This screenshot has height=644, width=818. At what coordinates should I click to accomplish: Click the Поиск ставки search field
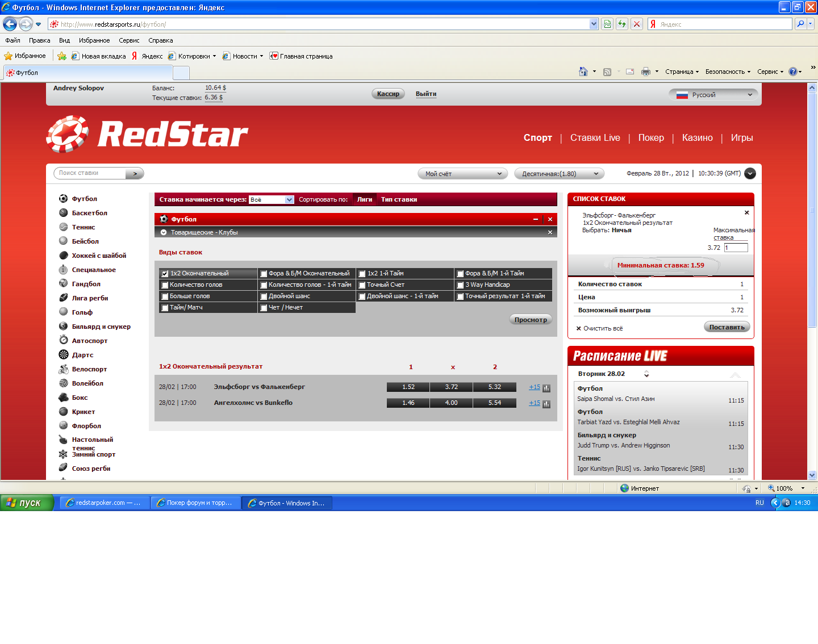pos(91,173)
